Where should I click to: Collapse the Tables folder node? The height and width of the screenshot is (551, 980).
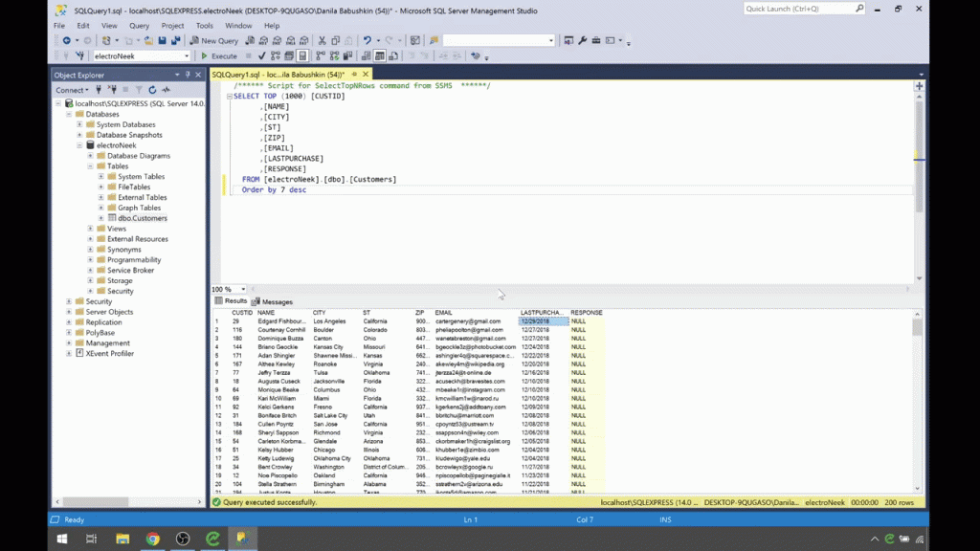[x=90, y=166]
